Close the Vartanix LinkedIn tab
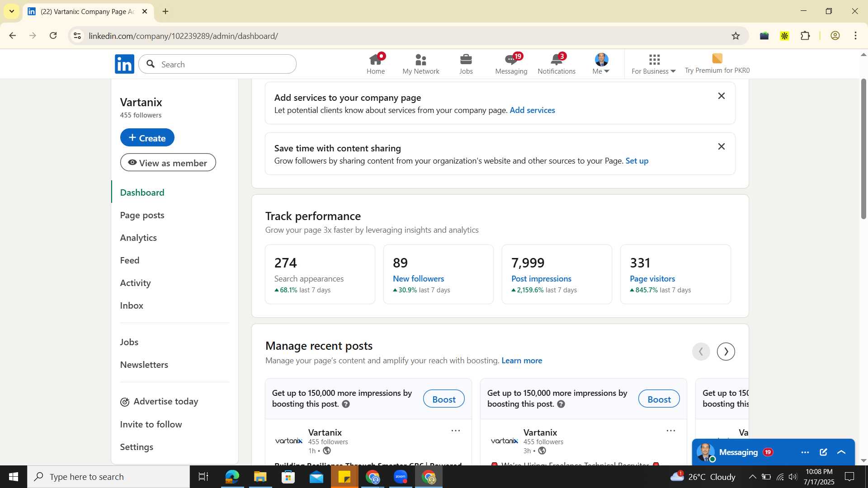The height and width of the screenshot is (488, 868). tap(145, 11)
